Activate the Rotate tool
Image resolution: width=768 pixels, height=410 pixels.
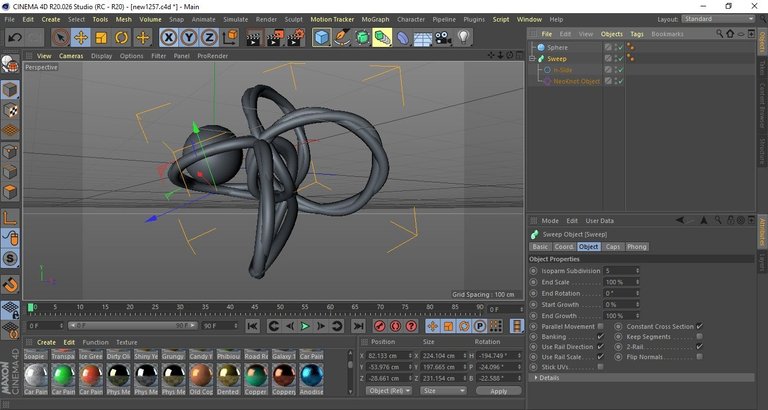tap(121, 37)
